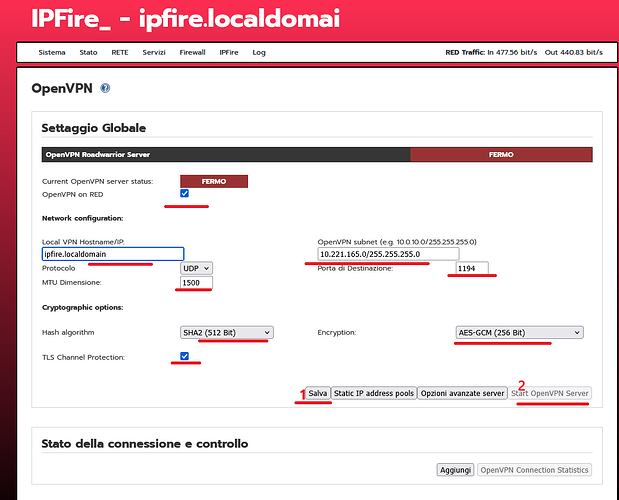Open the OpenVPN help icon
Image resolution: width=619 pixels, height=500 pixels.
pos(105,88)
